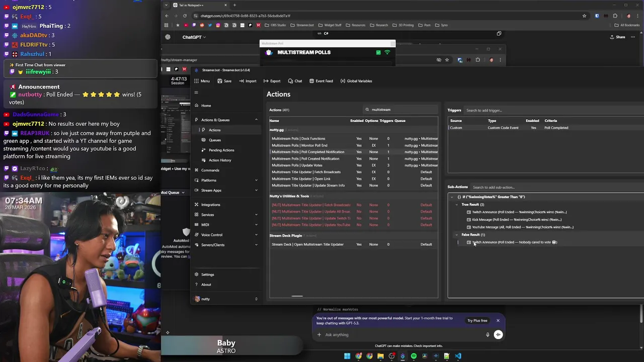The height and width of the screenshot is (362, 644).
Task: Open the Streamer.bot Menu button
Action: point(202,81)
